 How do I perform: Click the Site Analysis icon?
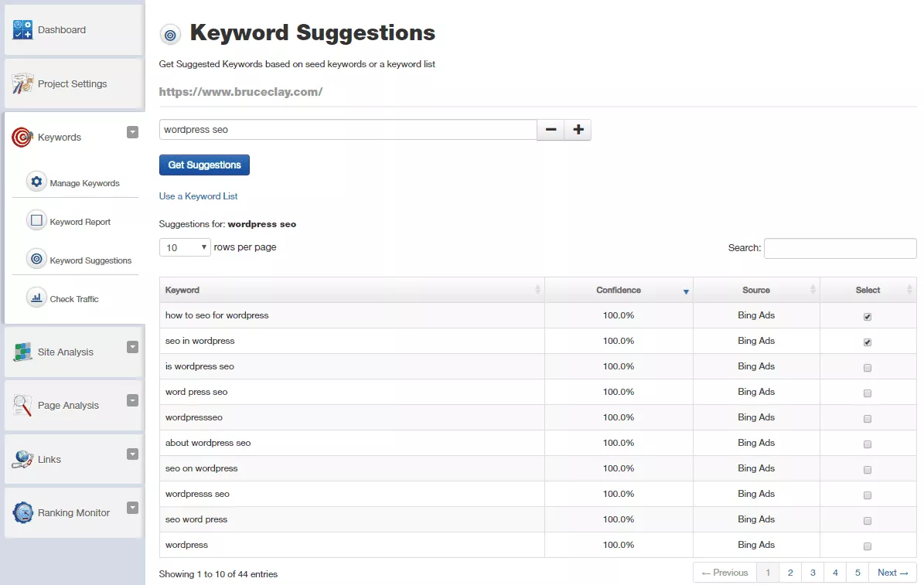click(x=22, y=352)
